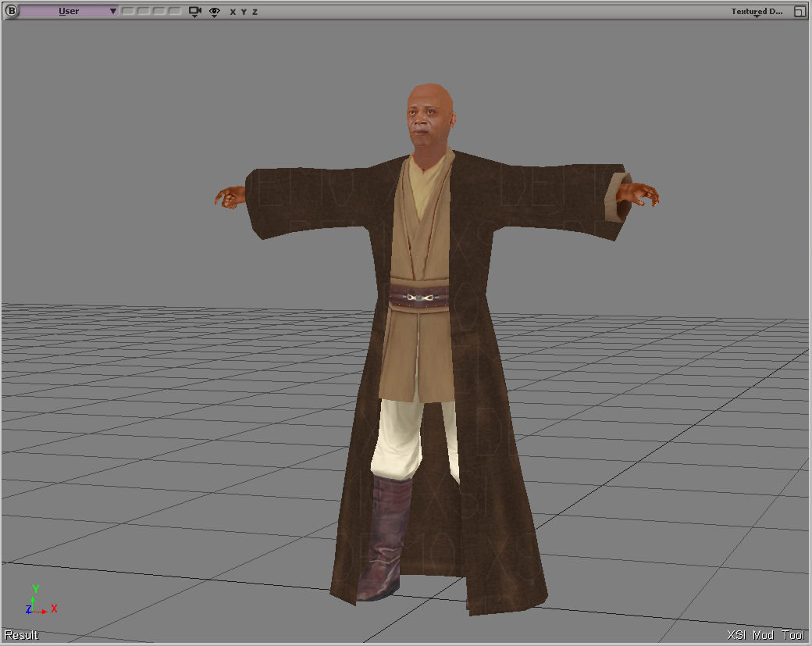Image resolution: width=812 pixels, height=646 pixels.
Task: Toggle the X axis view button
Action: 233,12
